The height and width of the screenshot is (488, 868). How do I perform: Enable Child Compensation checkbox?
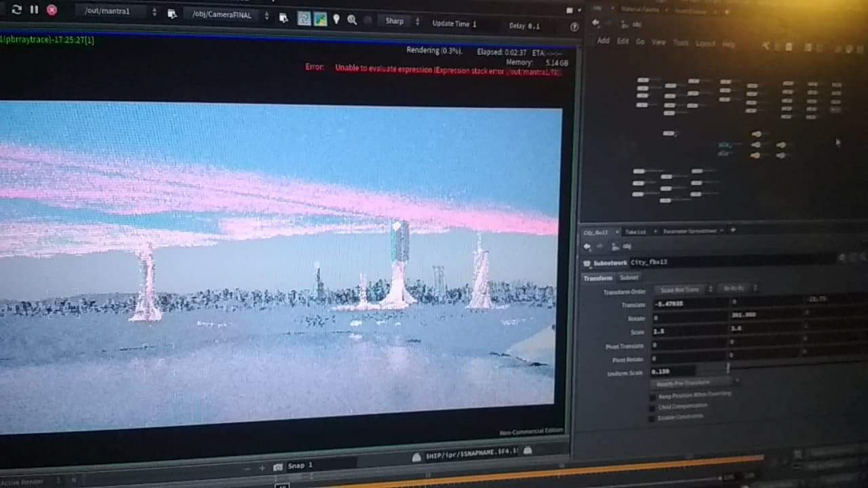(653, 409)
